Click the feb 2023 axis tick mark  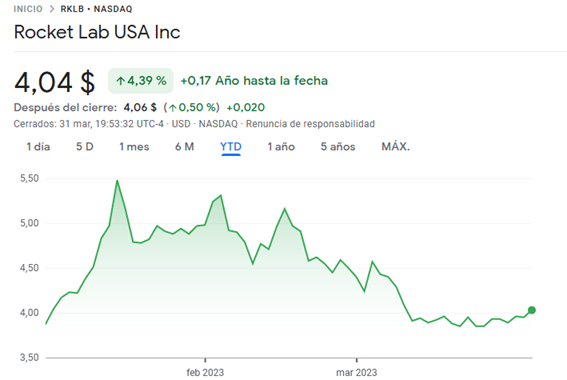click(205, 360)
